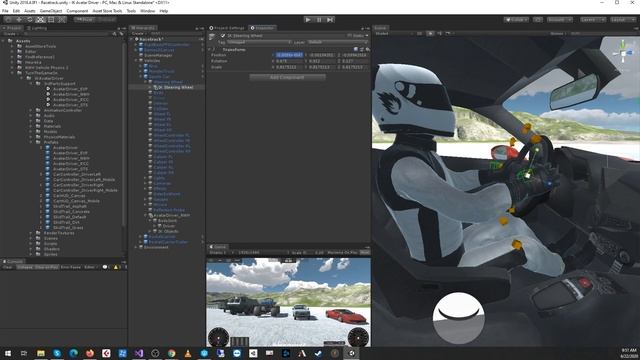Image resolution: width=640 pixels, height=360 pixels.
Task: Click Create in the Project panel
Action: point(10,34)
